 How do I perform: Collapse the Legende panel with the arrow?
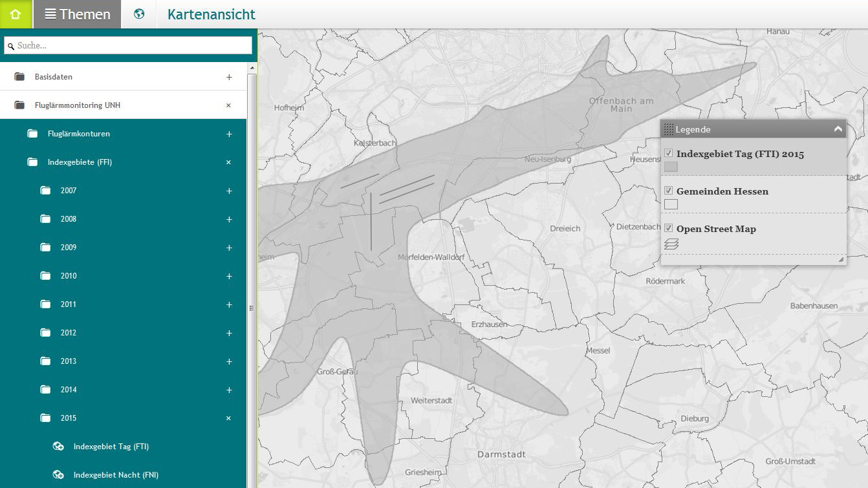(838, 129)
